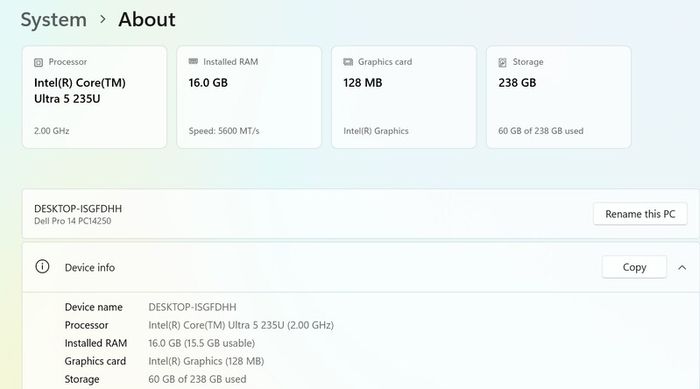
Task: Click the Storage card header label
Action: point(528,62)
